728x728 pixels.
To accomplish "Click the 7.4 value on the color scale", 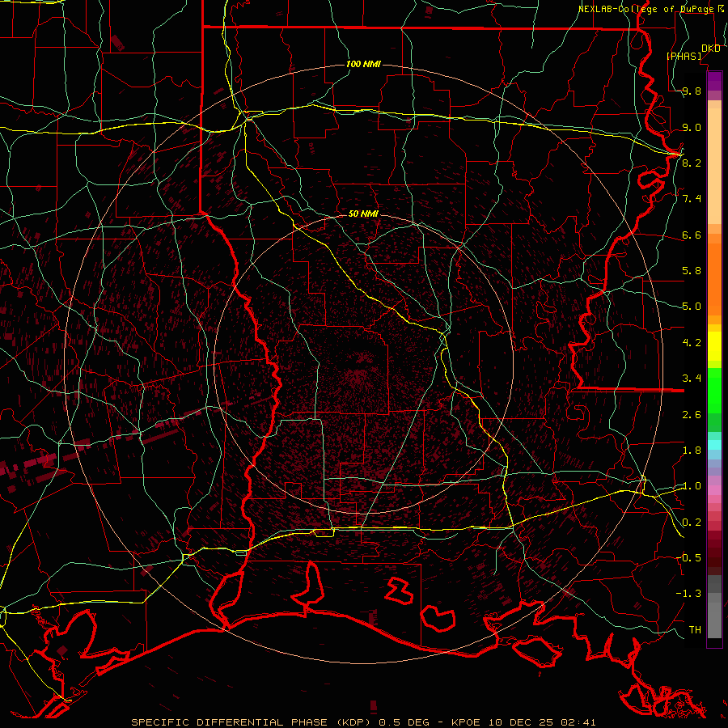I will click(x=692, y=199).
